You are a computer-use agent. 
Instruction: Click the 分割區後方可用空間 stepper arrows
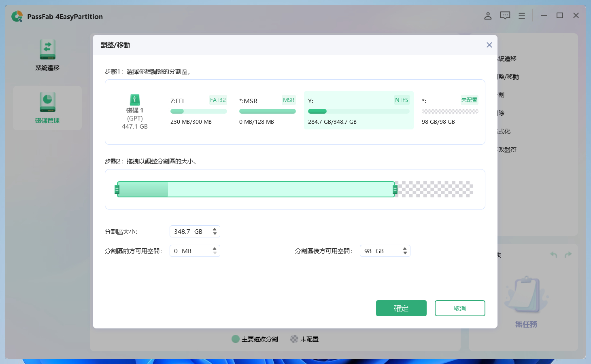pos(405,251)
